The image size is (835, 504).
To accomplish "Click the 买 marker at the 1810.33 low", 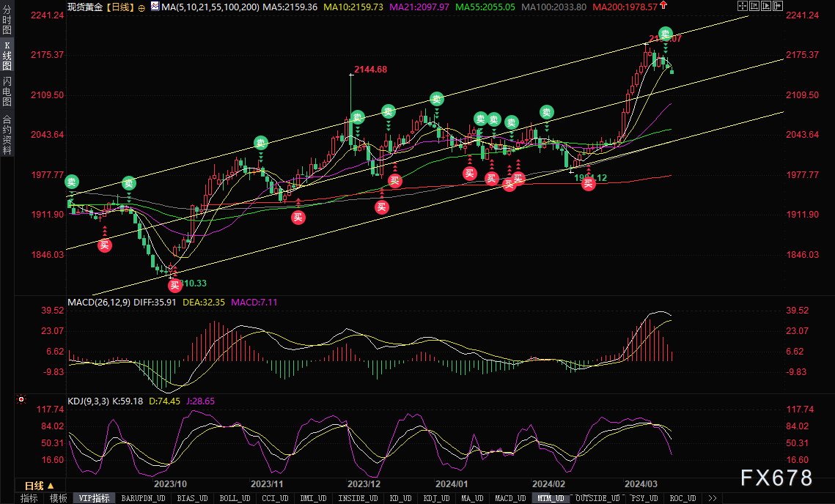I will coord(174,285).
